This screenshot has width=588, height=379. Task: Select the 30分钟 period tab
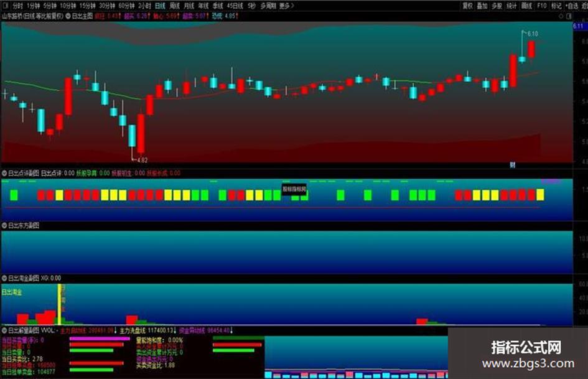[x=107, y=6]
